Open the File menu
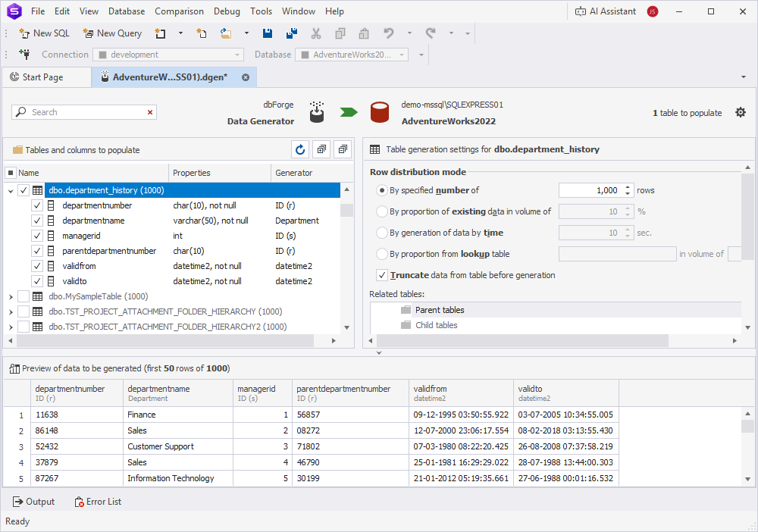Screen dimensions: 758x532 click(38, 11)
